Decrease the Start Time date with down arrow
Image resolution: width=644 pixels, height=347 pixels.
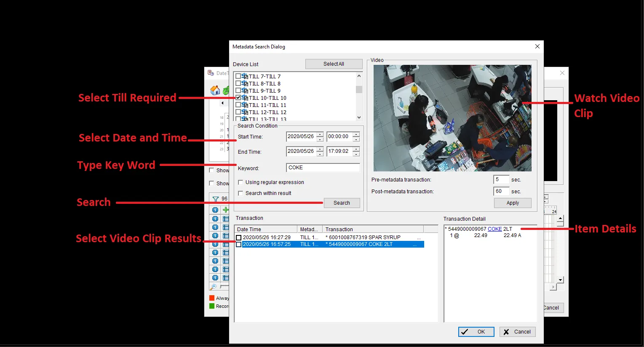pos(320,139)
